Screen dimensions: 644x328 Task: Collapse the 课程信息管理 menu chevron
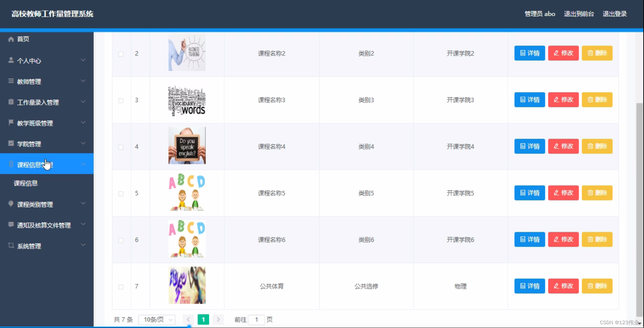[x=83, y=164]
